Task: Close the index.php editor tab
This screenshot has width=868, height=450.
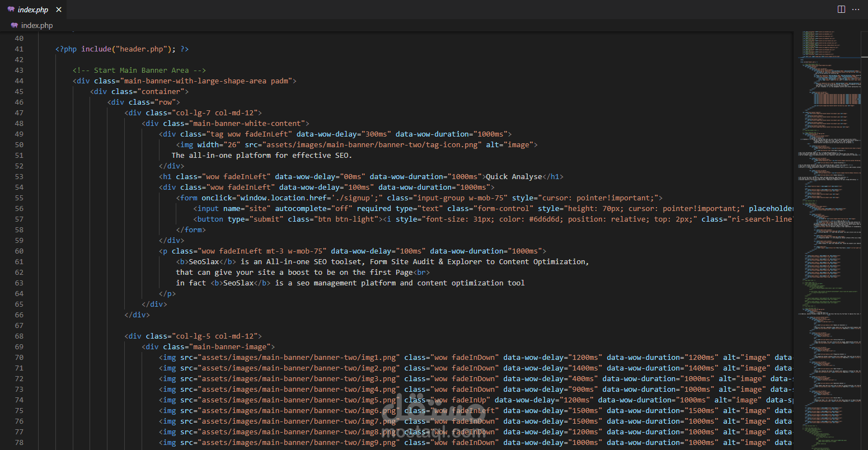Action: [x=59, y=10]
